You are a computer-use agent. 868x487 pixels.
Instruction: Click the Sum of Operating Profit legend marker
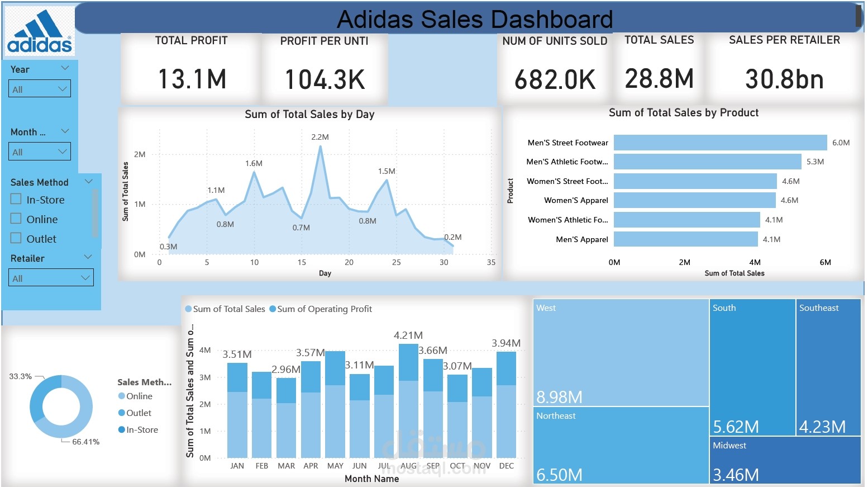[273, 309]
